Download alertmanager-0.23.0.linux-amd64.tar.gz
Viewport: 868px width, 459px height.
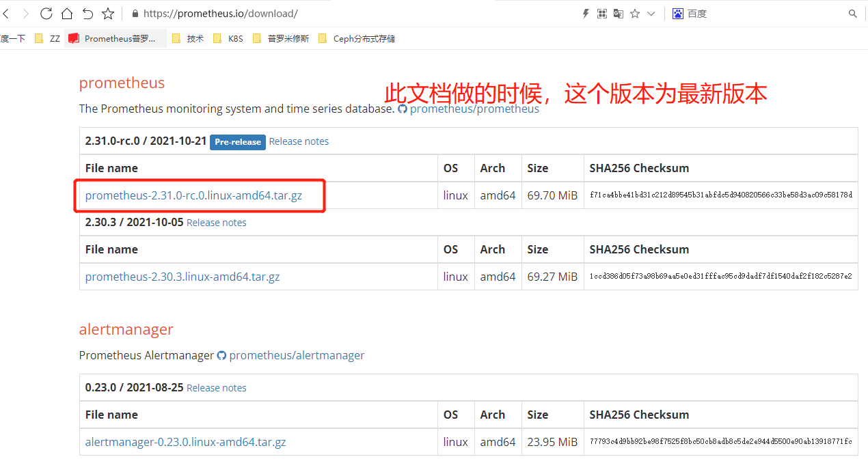(x=185, y=442)
